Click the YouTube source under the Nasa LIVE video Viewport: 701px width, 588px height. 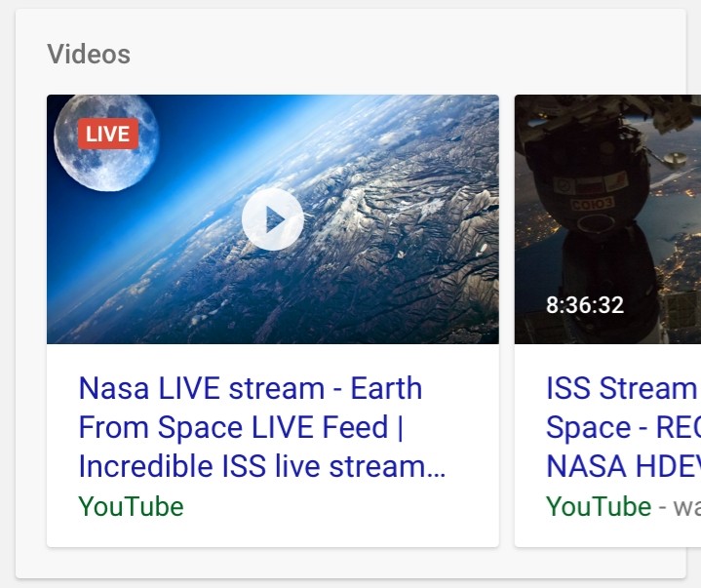131,507
